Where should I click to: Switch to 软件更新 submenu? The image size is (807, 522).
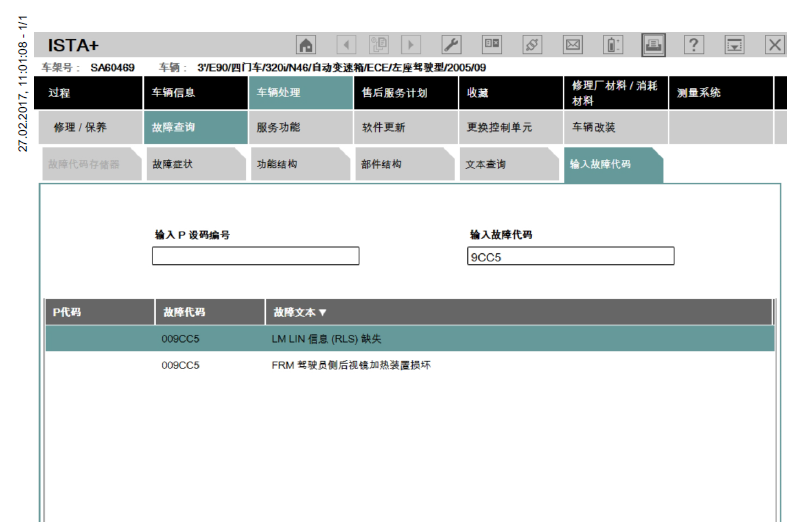click(406, 127)
